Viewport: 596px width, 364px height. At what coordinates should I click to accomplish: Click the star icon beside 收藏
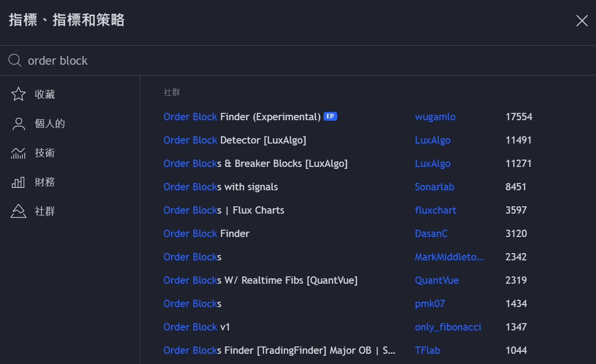(18, 94)
